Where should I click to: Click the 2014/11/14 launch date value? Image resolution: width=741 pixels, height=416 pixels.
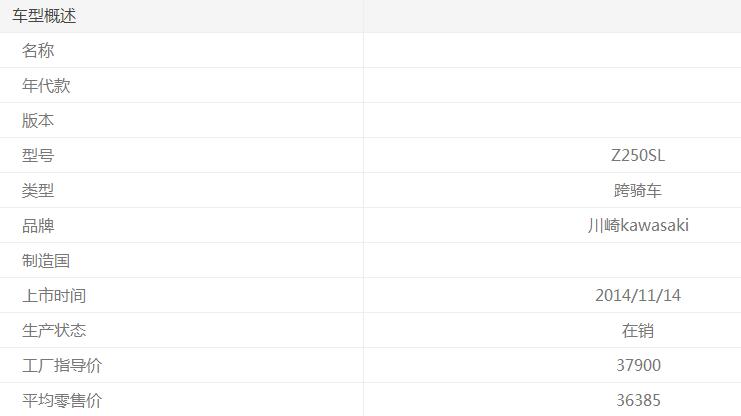point(637,296)
